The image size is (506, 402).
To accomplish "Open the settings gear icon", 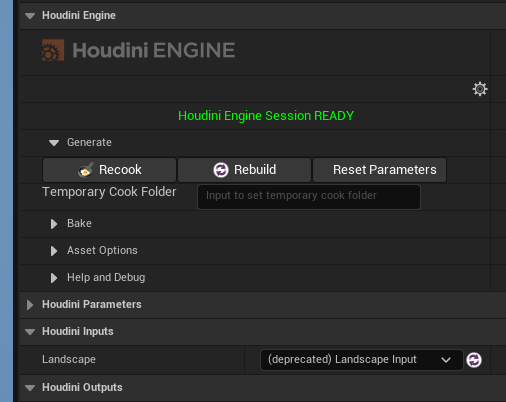I will coord(480,89).
